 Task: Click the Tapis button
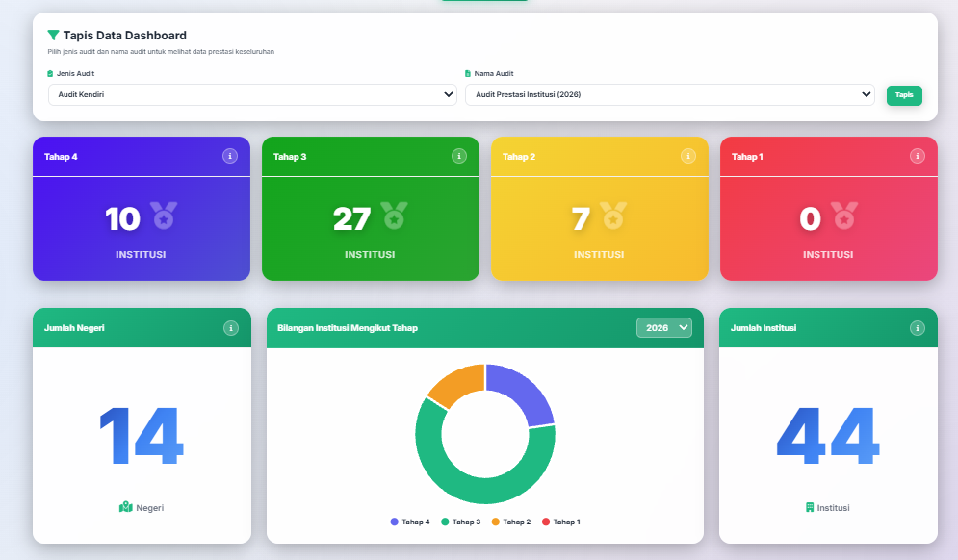click(x=904, y=95)
